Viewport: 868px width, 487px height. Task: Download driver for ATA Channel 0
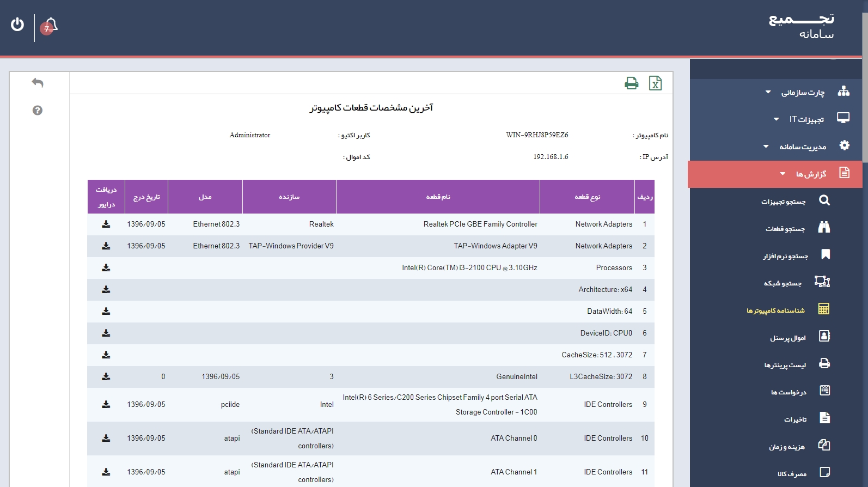106,439
